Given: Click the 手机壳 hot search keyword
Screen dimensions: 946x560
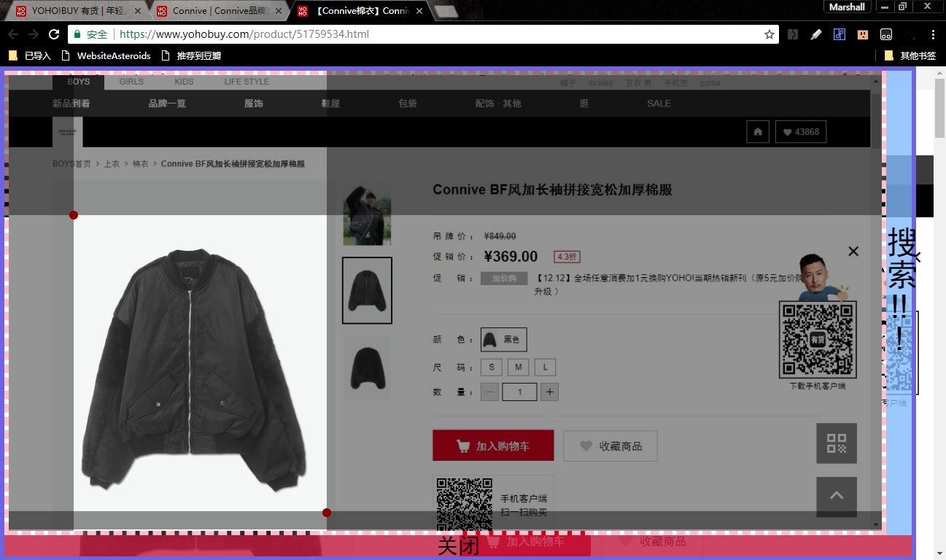Looking at the screenshot, I should coord(675,83).
